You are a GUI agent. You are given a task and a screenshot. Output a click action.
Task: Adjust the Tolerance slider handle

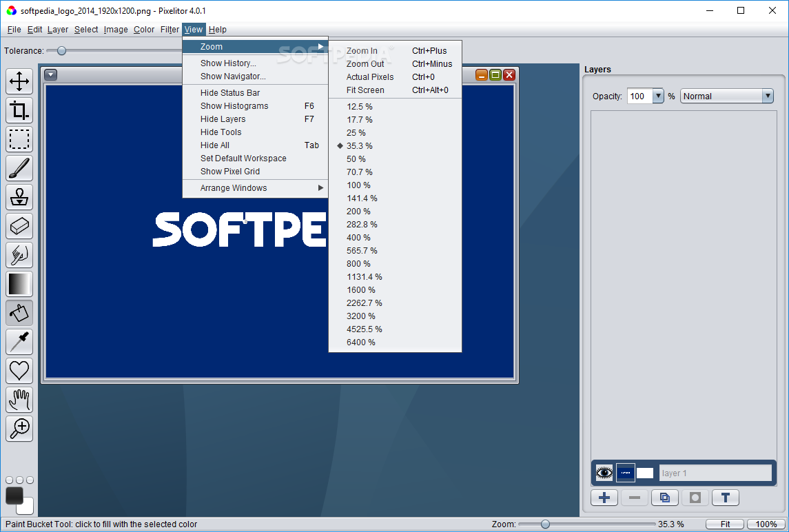tap(61, 51)
